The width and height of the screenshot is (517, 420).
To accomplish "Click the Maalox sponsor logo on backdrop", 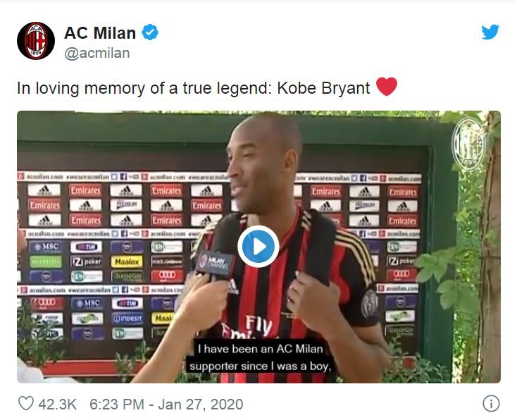I will click(127, 261).
